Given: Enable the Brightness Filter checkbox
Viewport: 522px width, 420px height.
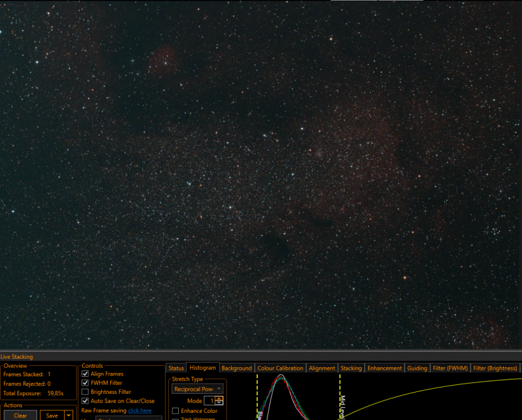Looking at the screenshot, I should point(85,392).
